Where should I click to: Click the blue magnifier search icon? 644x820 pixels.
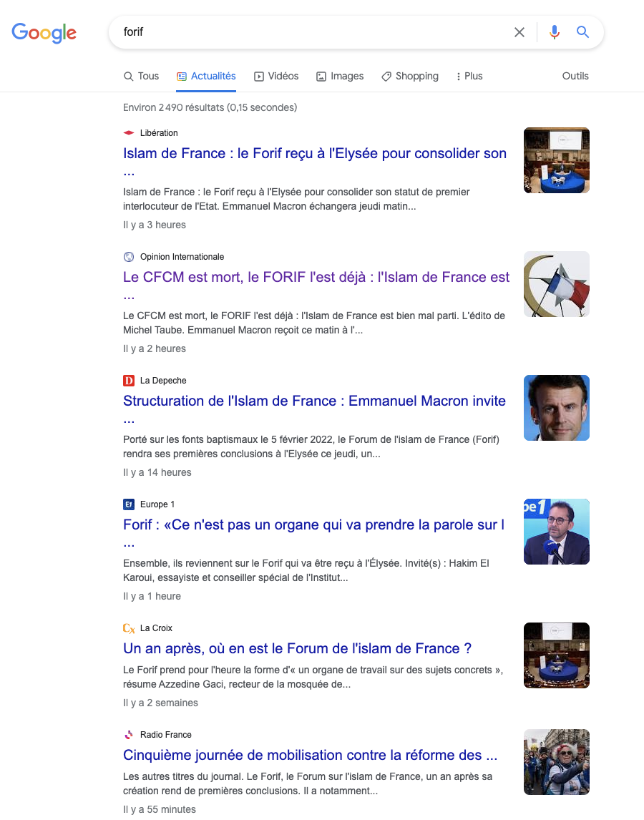582,32
